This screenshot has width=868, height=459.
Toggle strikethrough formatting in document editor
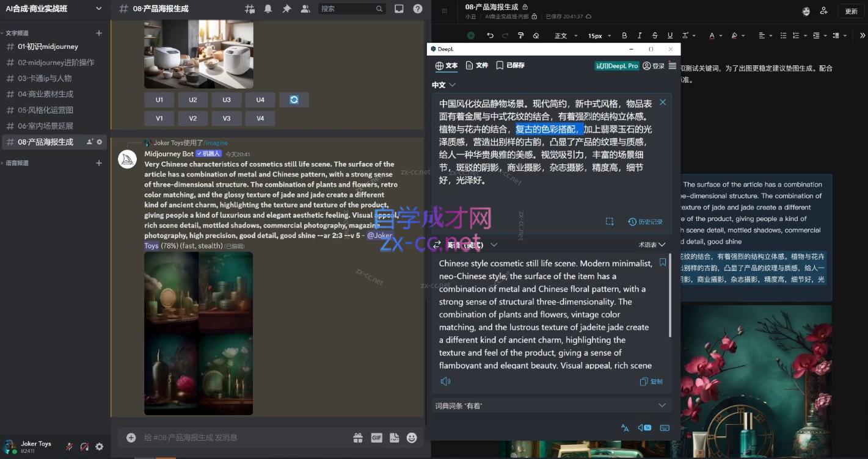pos(655,36)
